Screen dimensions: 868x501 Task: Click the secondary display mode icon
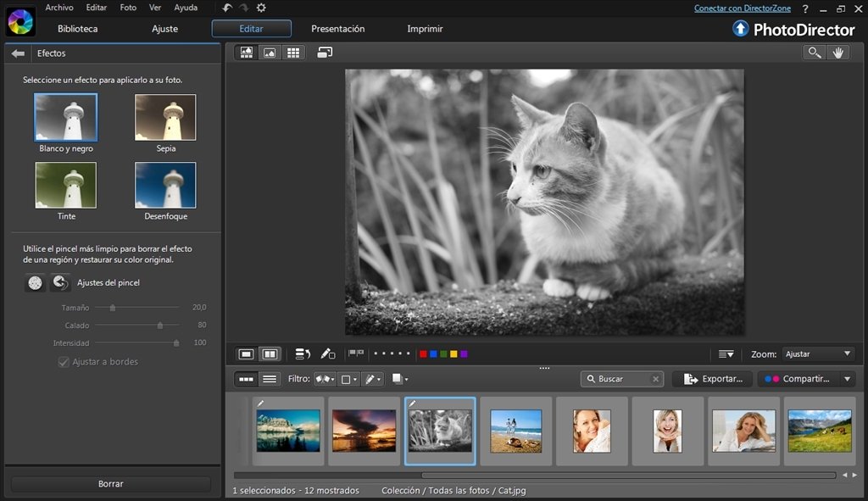click(x=325, y=53)
